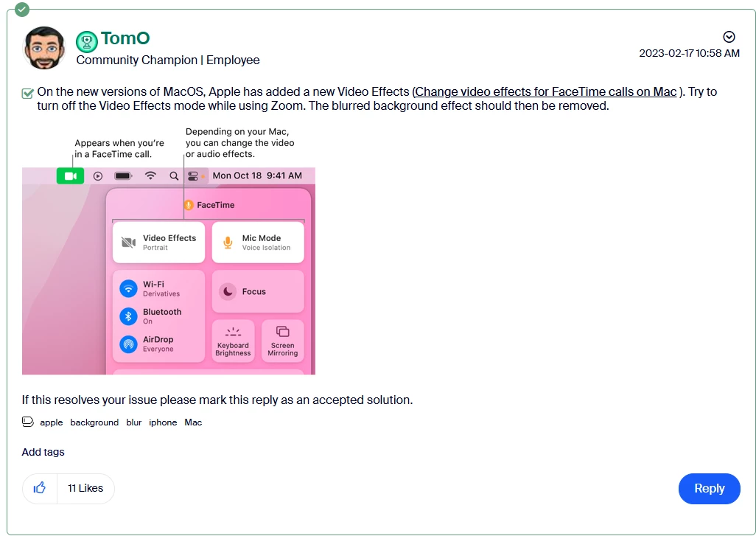Click the accepted solution green check badge
This screenshot has height=536, width=756.
(x=21, y=9)
